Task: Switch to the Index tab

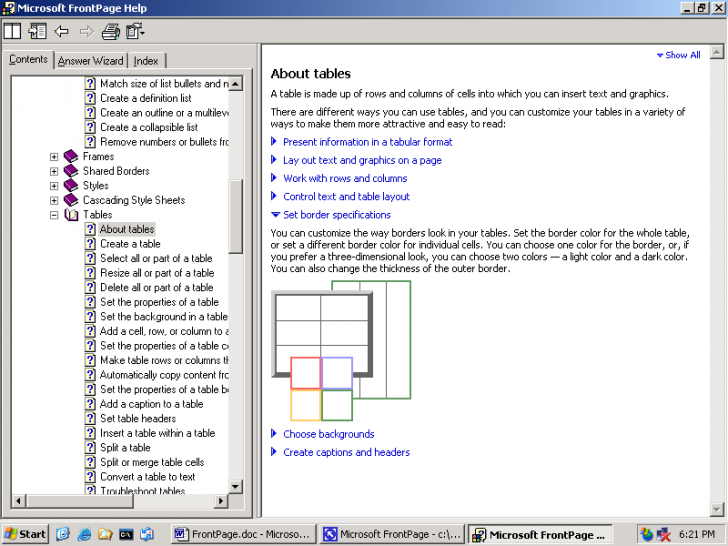Action: 146,61
